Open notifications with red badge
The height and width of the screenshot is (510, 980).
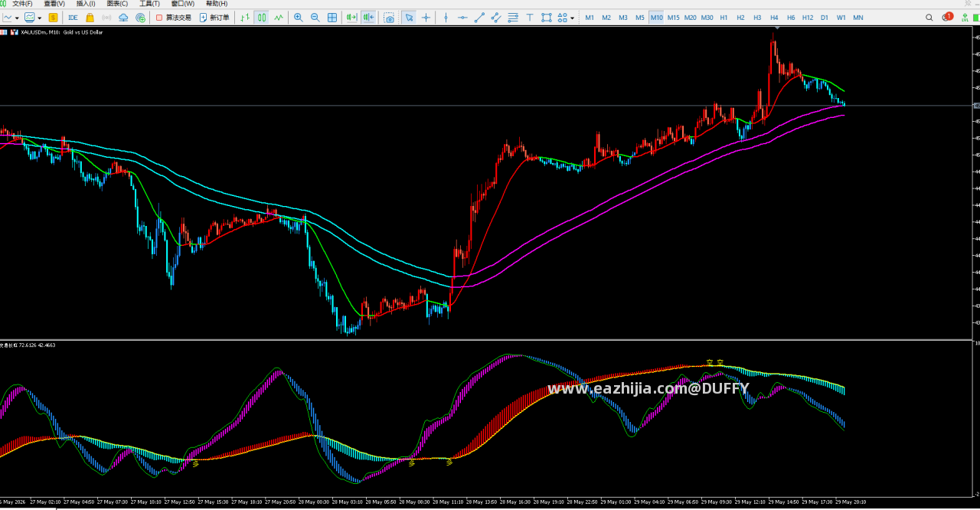[947, 17]
